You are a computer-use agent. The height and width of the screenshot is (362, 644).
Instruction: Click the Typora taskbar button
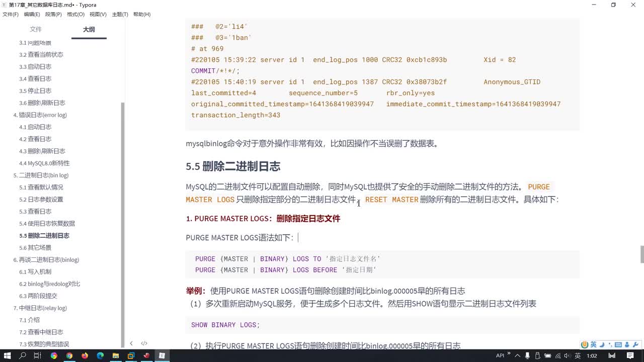162,355
